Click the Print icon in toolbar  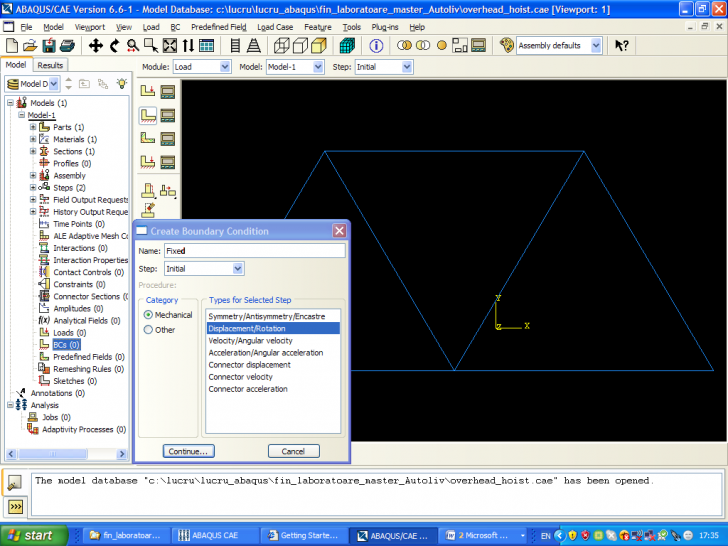(68, 45)
